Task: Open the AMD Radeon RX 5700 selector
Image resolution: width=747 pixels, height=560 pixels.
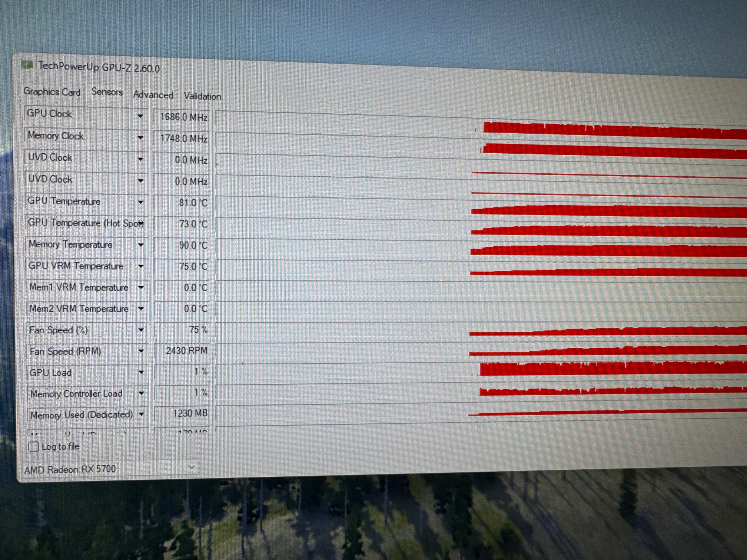Action: tap(191, 467)
